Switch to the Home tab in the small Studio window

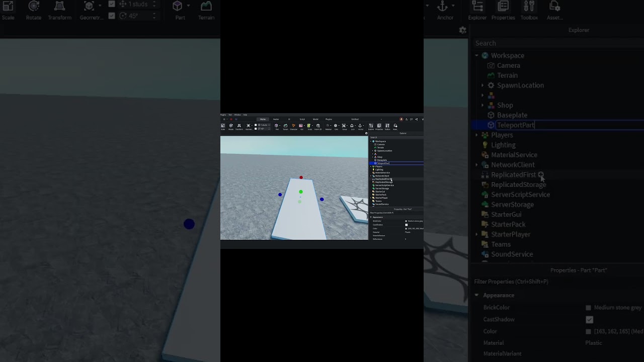[x=263, y=119]
